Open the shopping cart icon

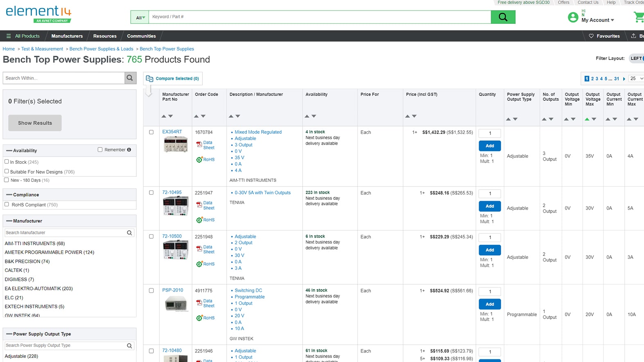[x=639, y=17]
